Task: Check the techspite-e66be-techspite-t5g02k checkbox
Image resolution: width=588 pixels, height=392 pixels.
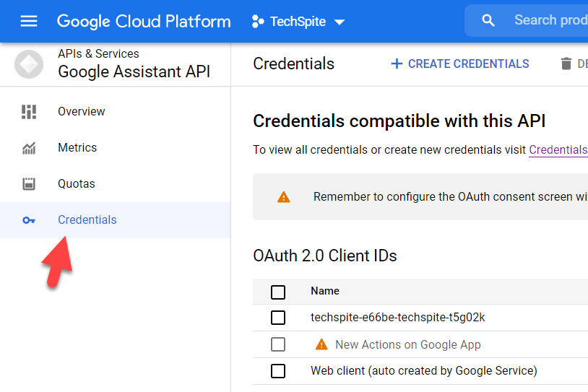Action: click(x=278, y=318)
